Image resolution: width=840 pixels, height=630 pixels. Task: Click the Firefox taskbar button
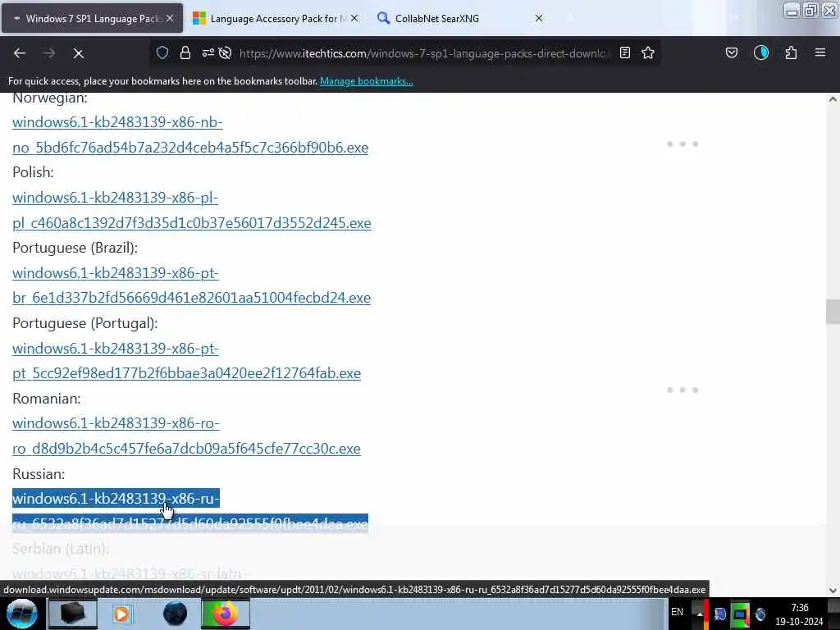click(x=226, y=614)
